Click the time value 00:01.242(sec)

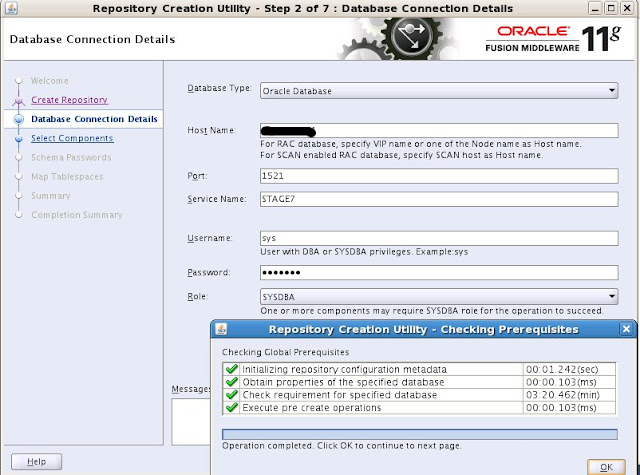(x=562, y=369)
